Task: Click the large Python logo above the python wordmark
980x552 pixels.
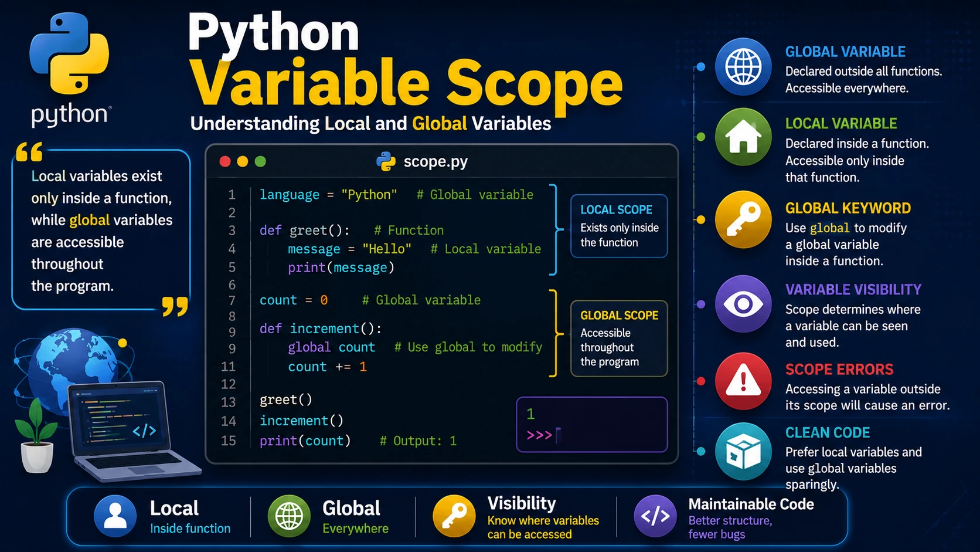Action: point(69,53)
